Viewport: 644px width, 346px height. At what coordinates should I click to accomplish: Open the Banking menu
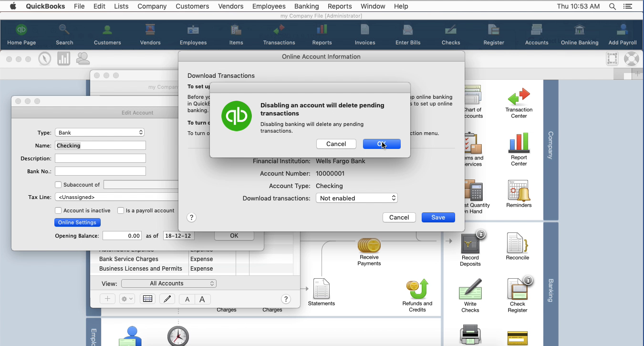306,6
